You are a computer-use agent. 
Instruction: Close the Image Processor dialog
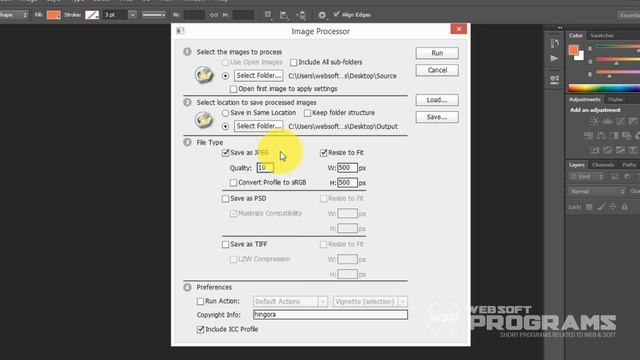pyautogui.click(x=459, y=29)
